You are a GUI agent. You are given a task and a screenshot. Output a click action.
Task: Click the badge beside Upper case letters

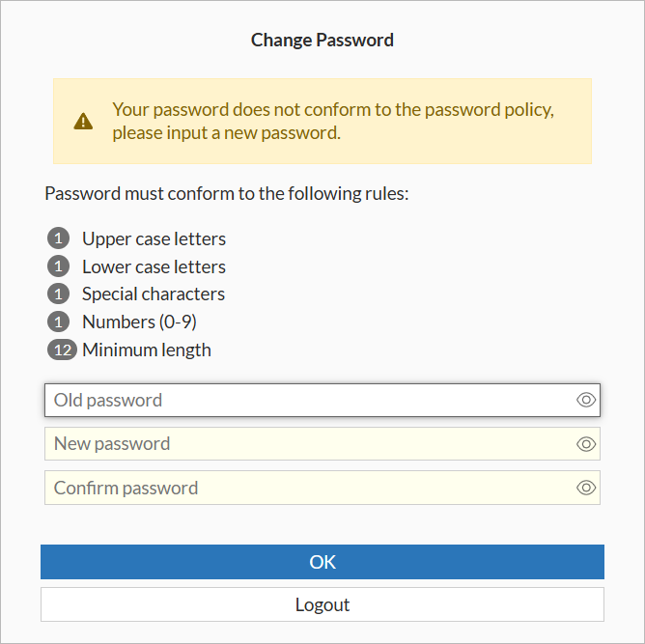[x=58, y=238]
